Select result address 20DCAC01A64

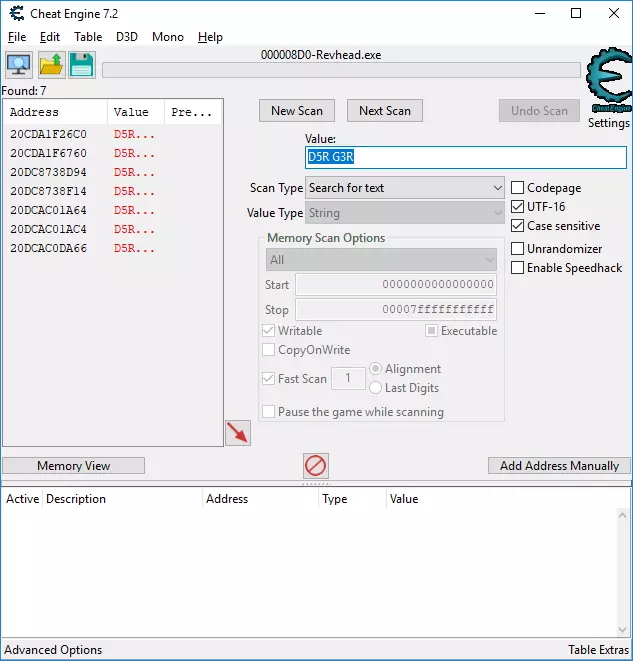[48, 210]
